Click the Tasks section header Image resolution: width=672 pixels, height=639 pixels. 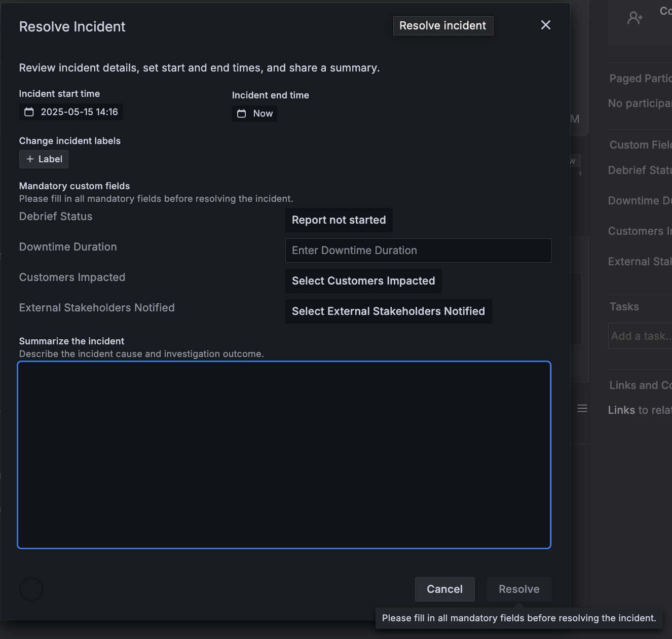624,306
